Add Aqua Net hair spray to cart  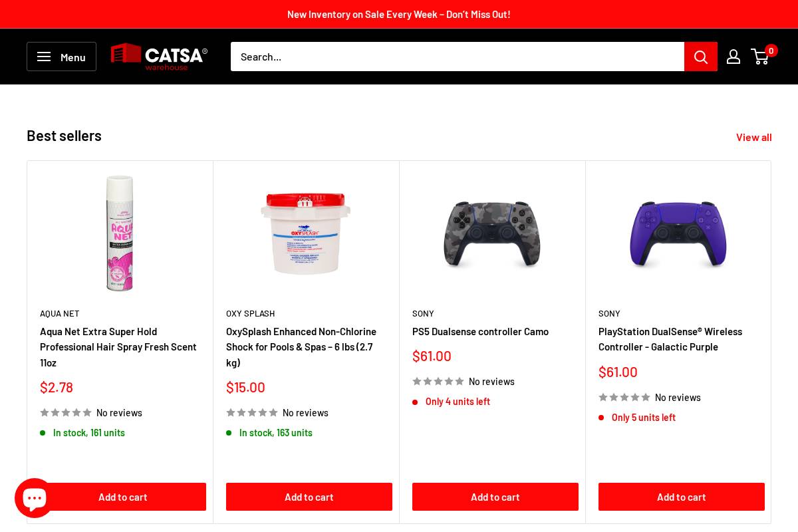coord(123,497)
